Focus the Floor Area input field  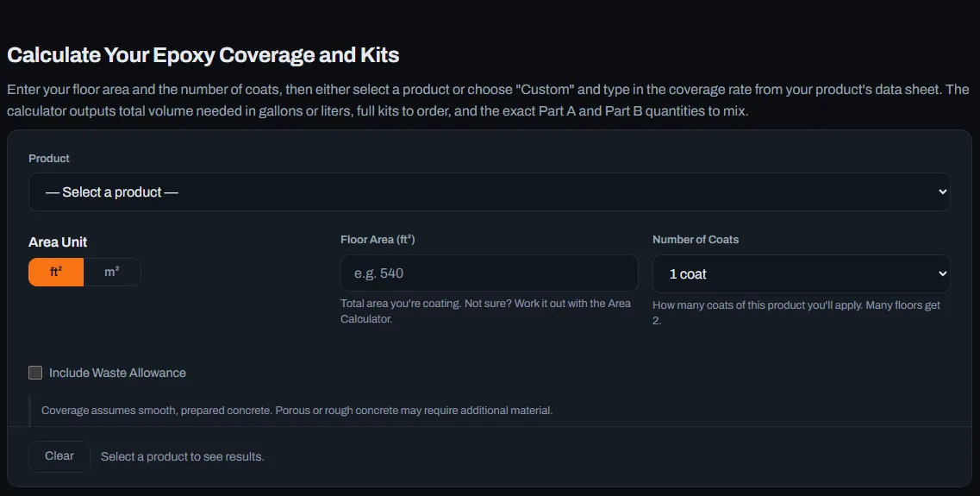coord(489,273)
